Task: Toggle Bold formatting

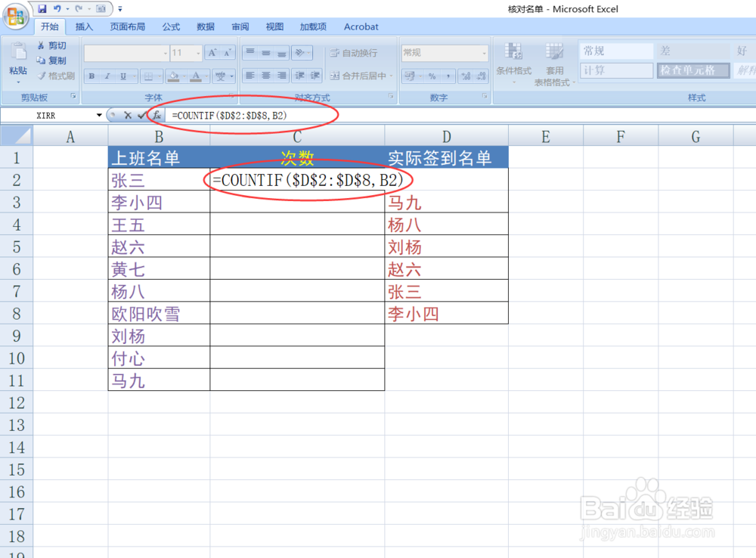Action: pyautogui.click(x=91, y=75)
